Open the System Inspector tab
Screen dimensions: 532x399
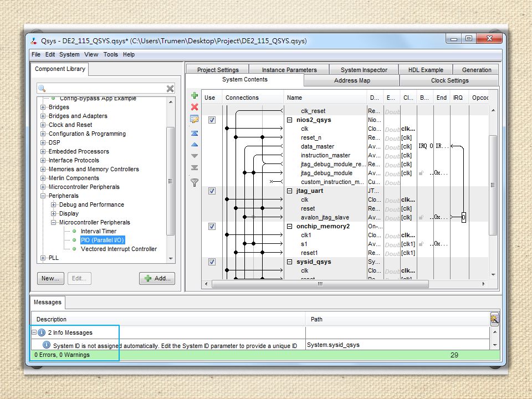(364, 70)
